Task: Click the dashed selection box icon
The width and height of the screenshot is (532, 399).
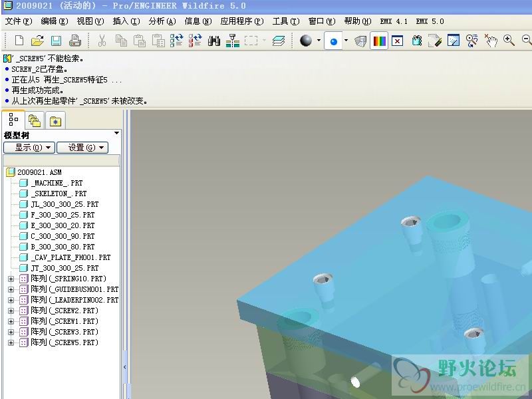Action: [251, 41]
